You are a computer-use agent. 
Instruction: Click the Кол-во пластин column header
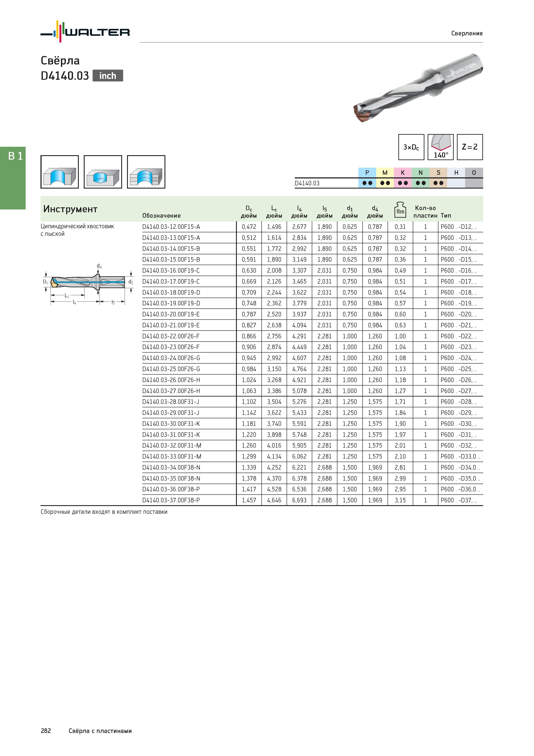pos(425,212)
